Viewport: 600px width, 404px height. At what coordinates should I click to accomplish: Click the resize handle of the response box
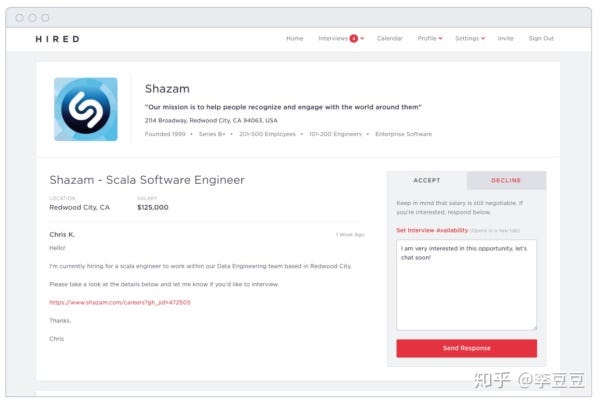coord(535,328)
